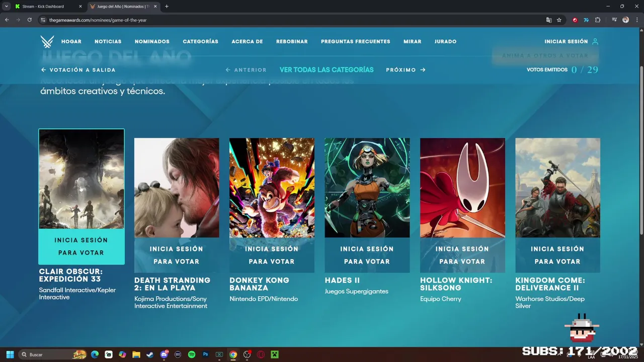
Task: Open the ACERCA DE menu item
Action: coord(247,42)
